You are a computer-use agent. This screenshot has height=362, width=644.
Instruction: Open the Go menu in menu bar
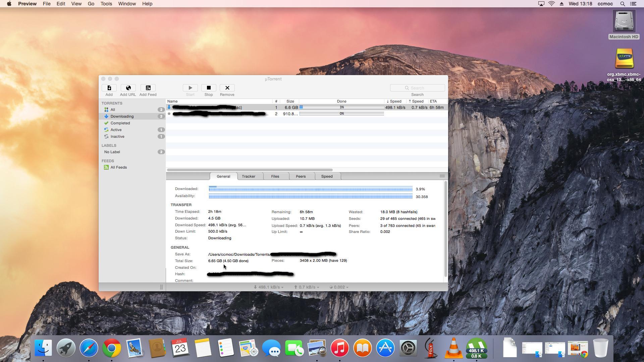point(91,4)
